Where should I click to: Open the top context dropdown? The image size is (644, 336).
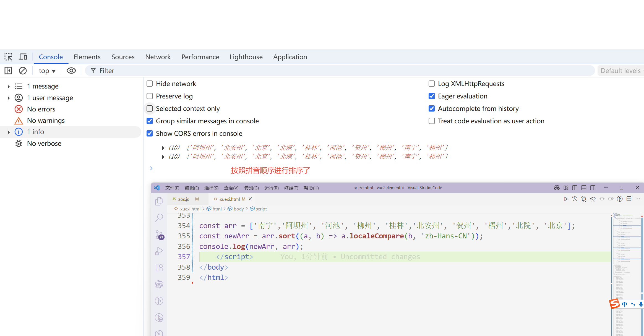47,71
